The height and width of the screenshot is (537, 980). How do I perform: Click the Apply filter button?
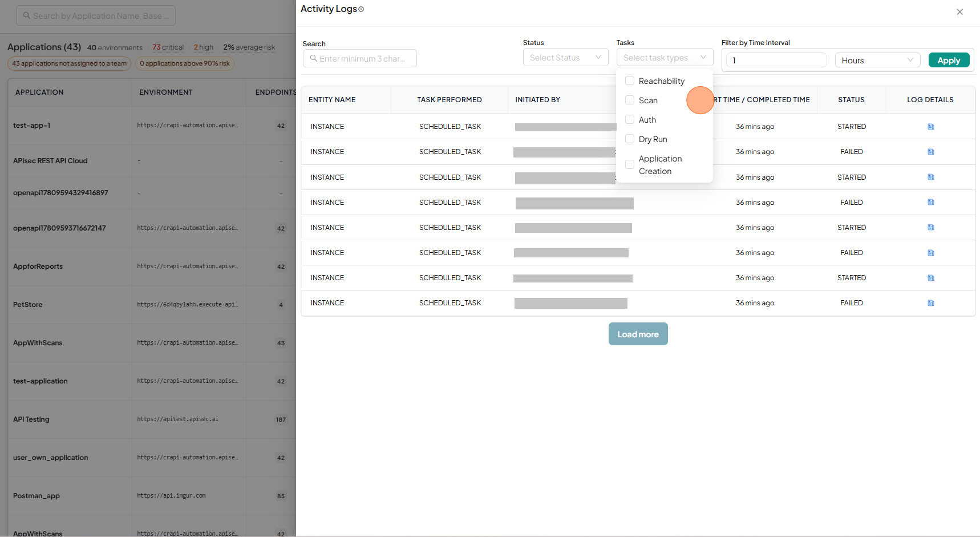949,60
